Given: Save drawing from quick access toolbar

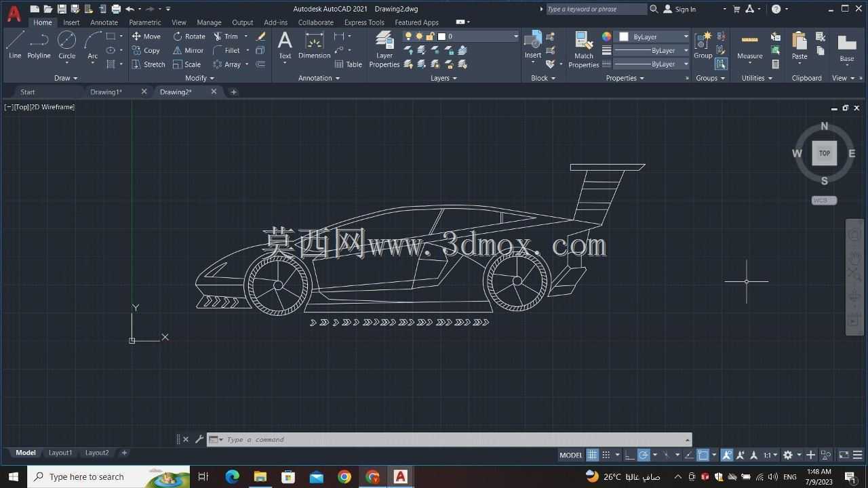Looking at the screenshot, I should 62,9.
